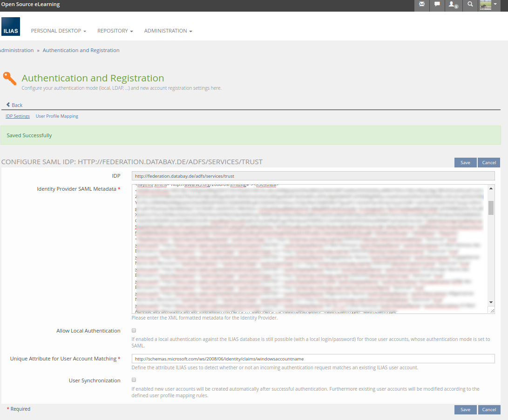Click Unique Attribute for User Account Matching label
508x420 pixels.
pos(63,359)
